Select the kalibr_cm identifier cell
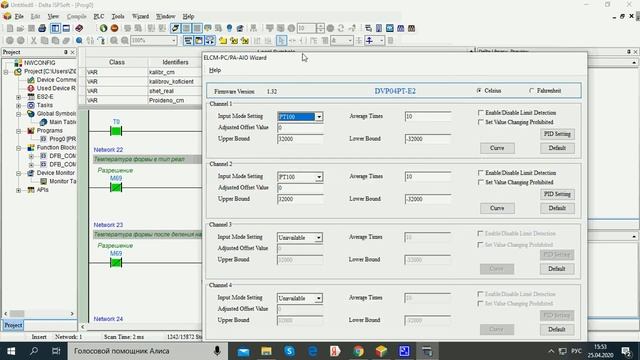640x360 pixels. tap(175, 72)
